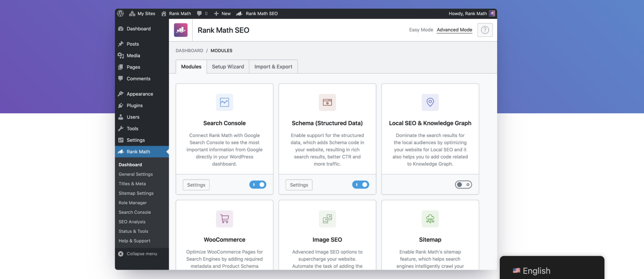Click the Sitemap card title
This screenshot has width=644, height=279.
coord(430,240)
